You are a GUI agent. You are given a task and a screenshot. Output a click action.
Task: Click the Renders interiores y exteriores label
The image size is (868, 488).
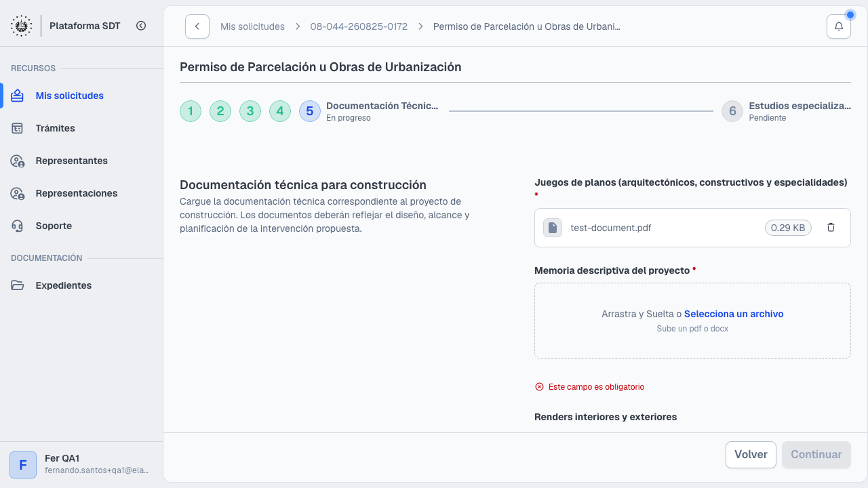(606, 417)
